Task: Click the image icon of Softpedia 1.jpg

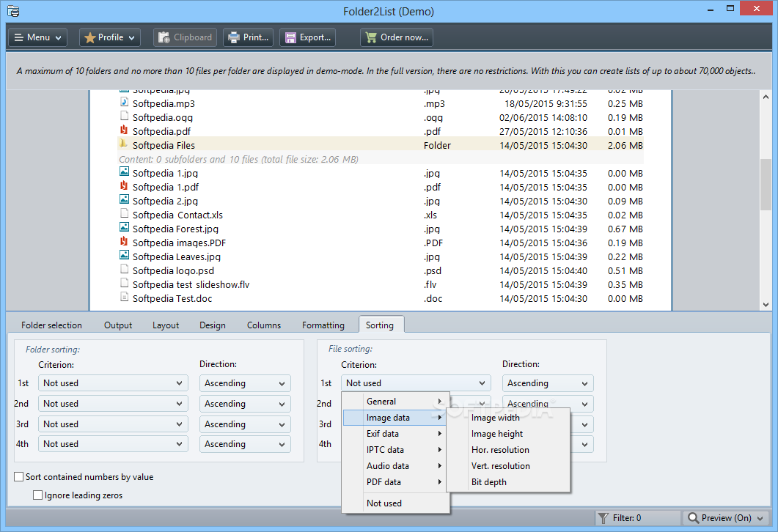Action: point(124,172)
